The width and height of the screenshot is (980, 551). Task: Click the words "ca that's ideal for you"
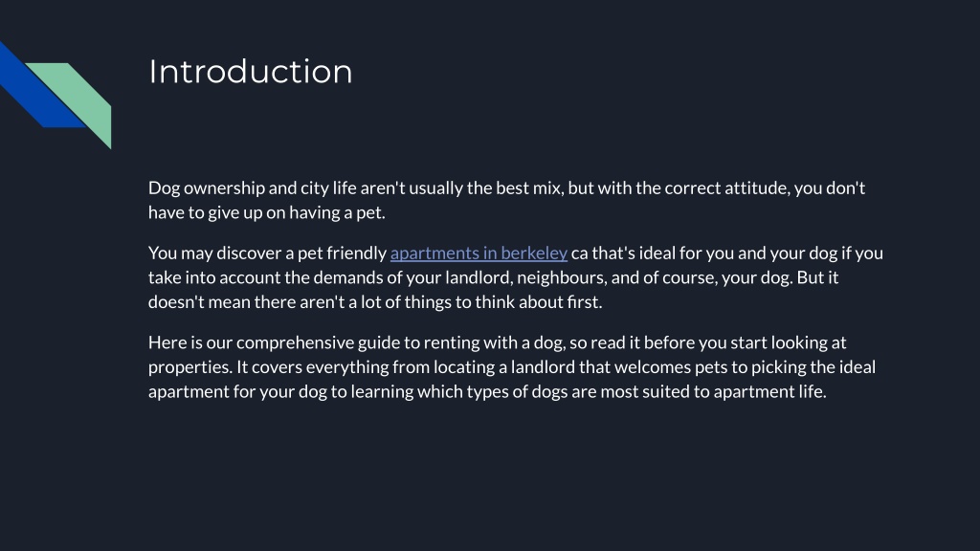click(637, 253)
